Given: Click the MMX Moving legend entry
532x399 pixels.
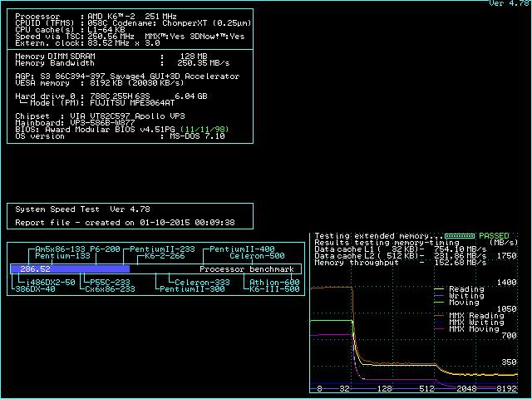Looking at the screenshot, I should pos(475,329).
